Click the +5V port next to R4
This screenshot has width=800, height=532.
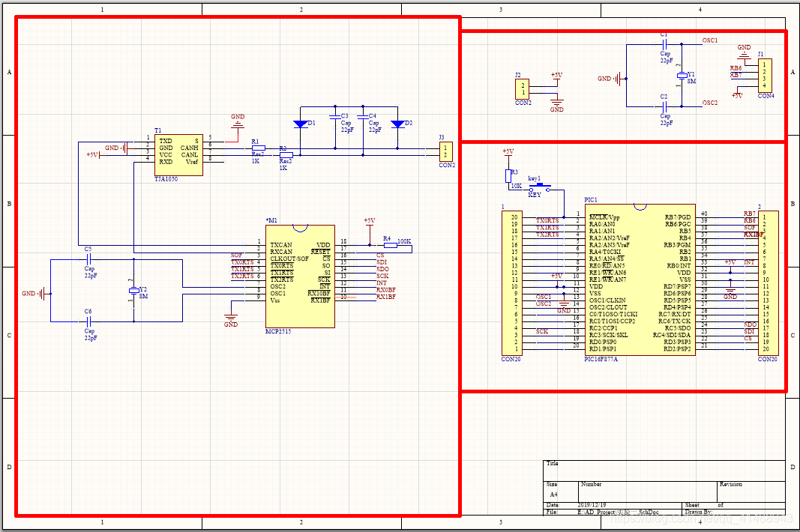(370, 222)
